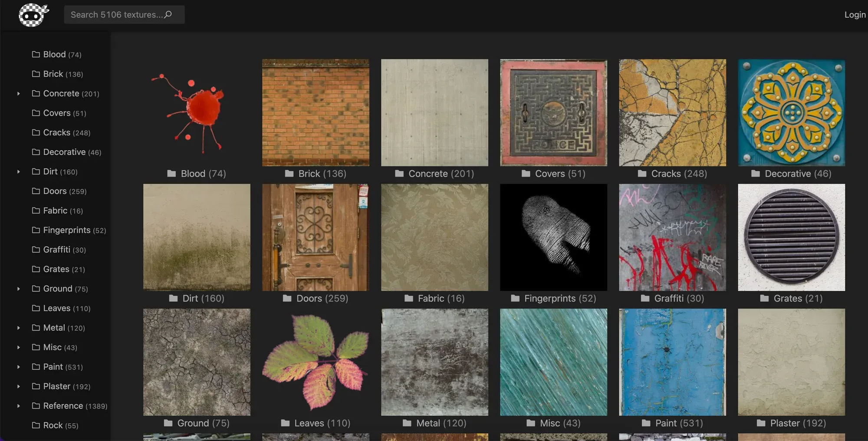Open the Plaster (192) grid label link
The width and height of the screenshot is (868, 441).
tap(798, 423)
